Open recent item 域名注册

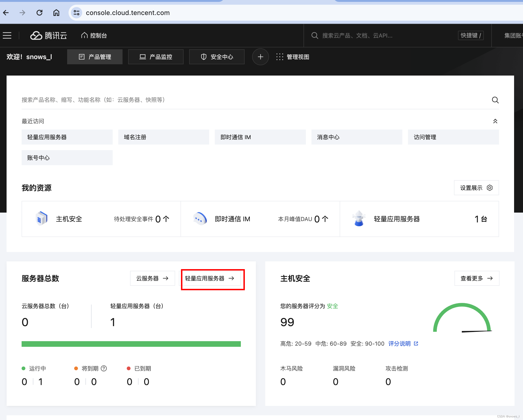coord(164,137)
